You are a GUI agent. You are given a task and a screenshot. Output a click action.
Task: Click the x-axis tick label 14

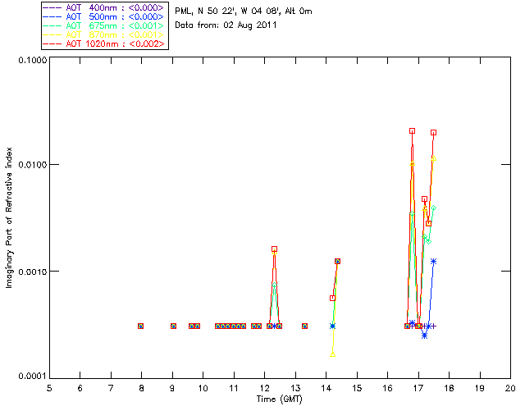[x=326, y=388]
